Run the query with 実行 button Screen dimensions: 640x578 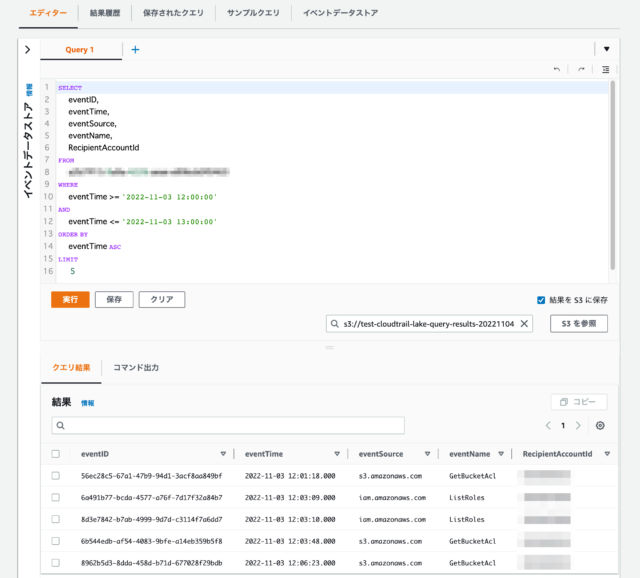70,300
